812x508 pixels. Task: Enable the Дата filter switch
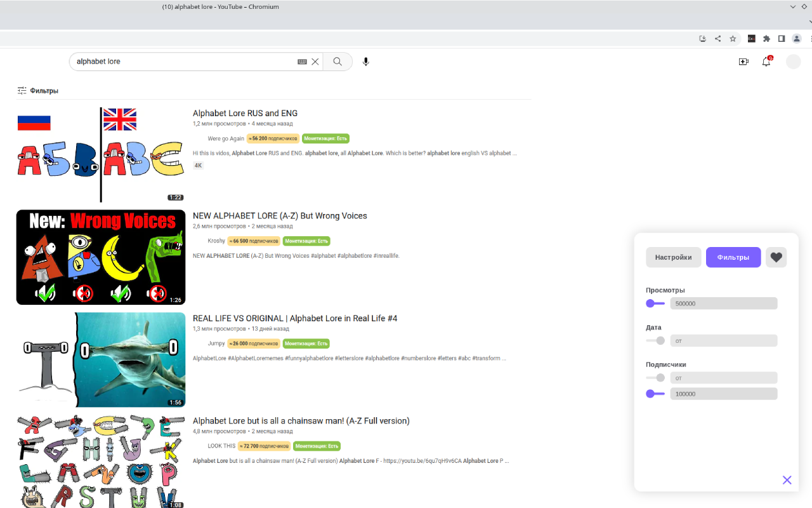(655, 341)
